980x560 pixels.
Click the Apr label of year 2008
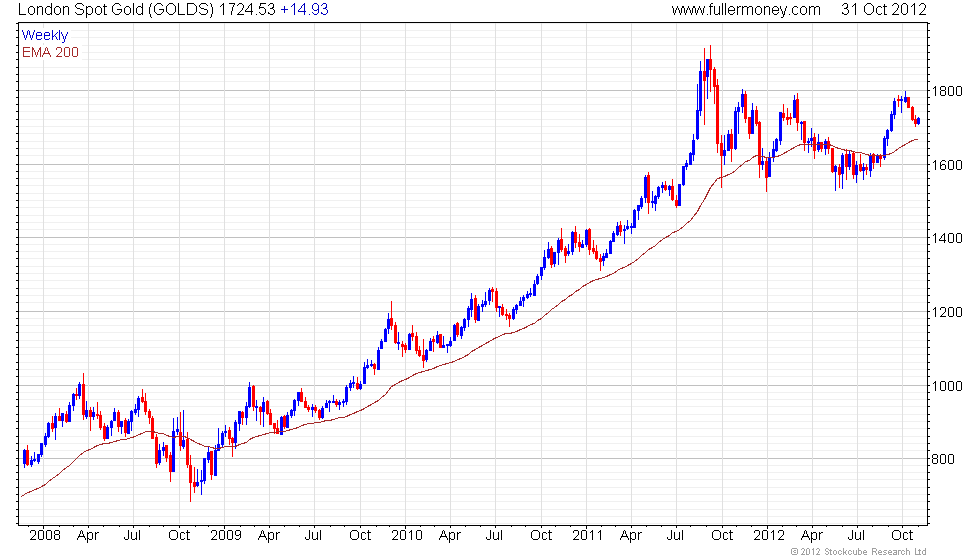(x=88, y=536)
